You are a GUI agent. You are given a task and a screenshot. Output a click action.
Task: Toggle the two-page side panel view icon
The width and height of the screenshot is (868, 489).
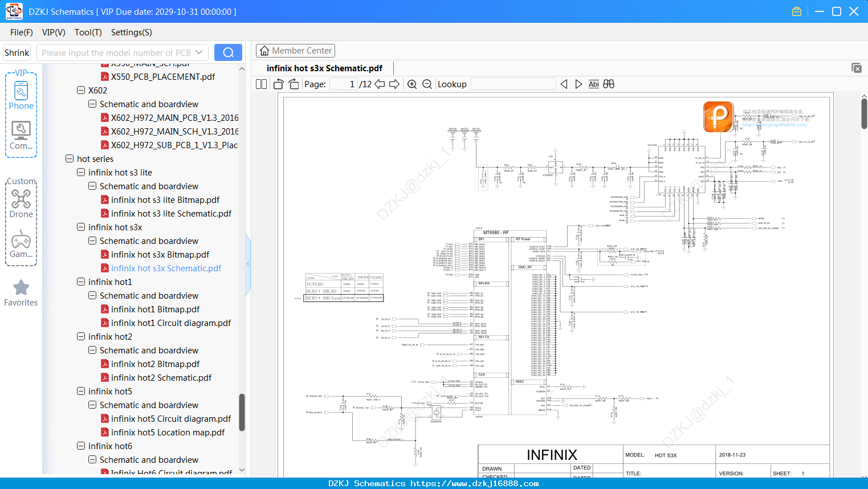261,84
